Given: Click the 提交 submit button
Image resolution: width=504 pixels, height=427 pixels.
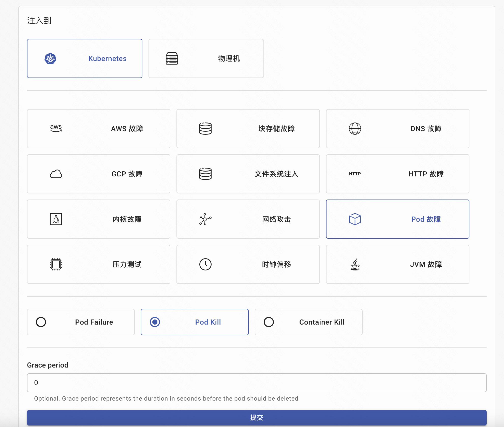Looking at the screenshot, I should [x=257, y=418].
